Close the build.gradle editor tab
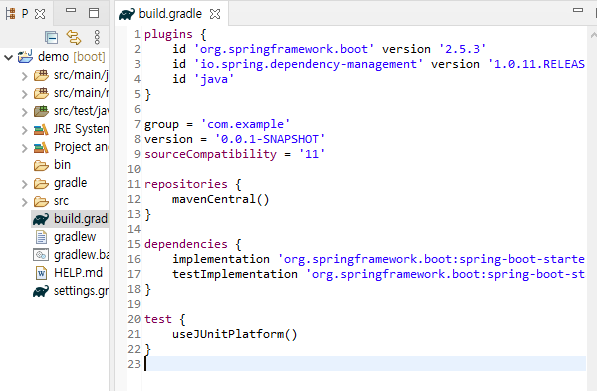The height and width of the screenshot is (391, 597). pos(215,14)
